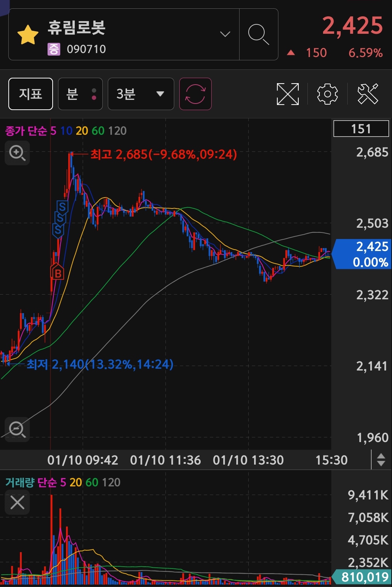Zoom in on the price chart

[x=17, y=153]
